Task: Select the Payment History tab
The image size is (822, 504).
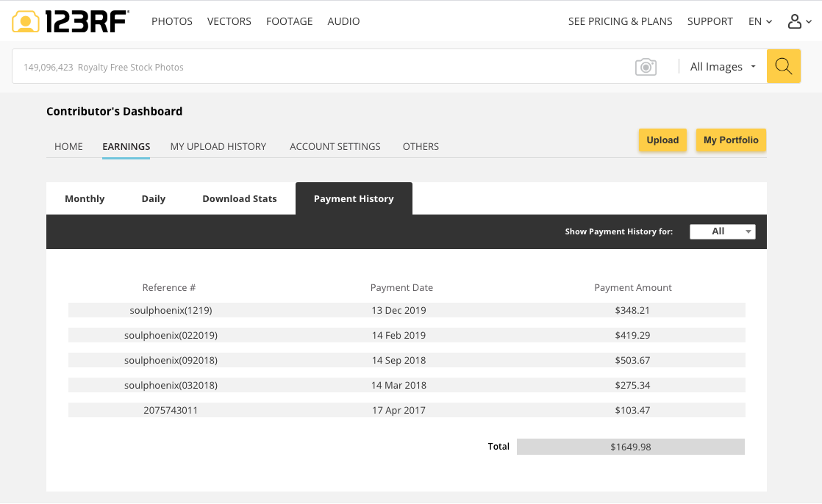Action: click(x=354, y=198)
